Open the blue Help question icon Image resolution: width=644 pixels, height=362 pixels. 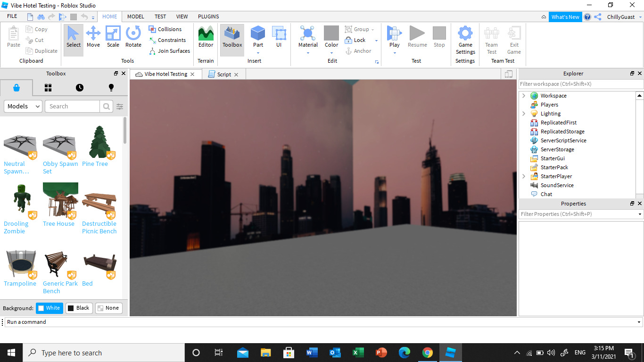(587, 16)
